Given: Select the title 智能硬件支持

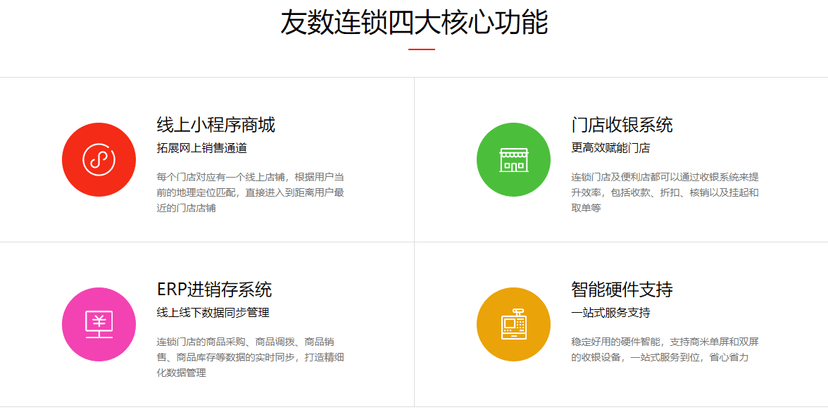Looking at the screenshot, I should click(x=622, y=290).
